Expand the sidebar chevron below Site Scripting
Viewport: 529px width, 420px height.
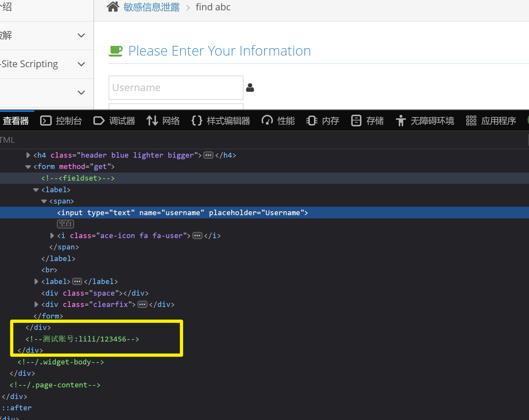point(81,93)
